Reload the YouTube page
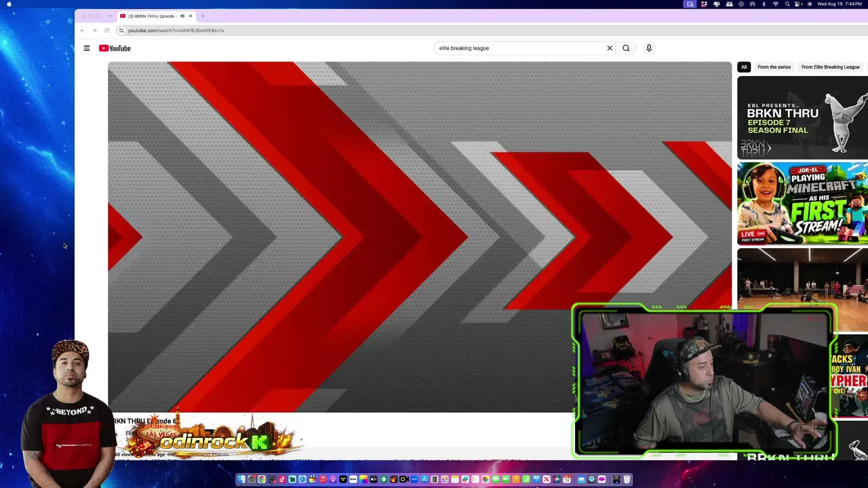 pyautogui.click(x=106, y=30)
